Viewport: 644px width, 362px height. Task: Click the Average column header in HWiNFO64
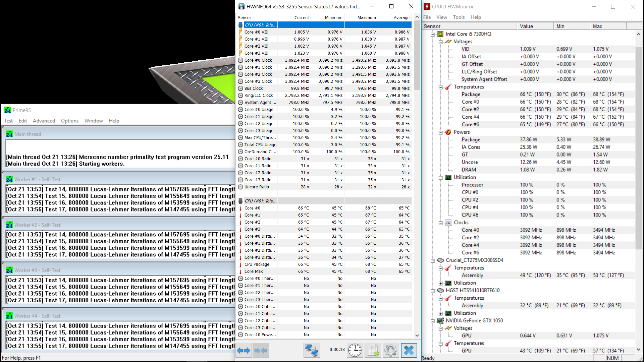(x=395, y=17)
